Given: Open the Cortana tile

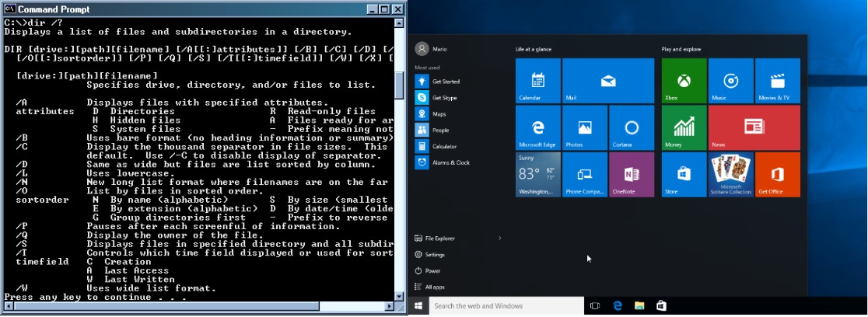Looking at the screenshot, I should coord(632,127).
